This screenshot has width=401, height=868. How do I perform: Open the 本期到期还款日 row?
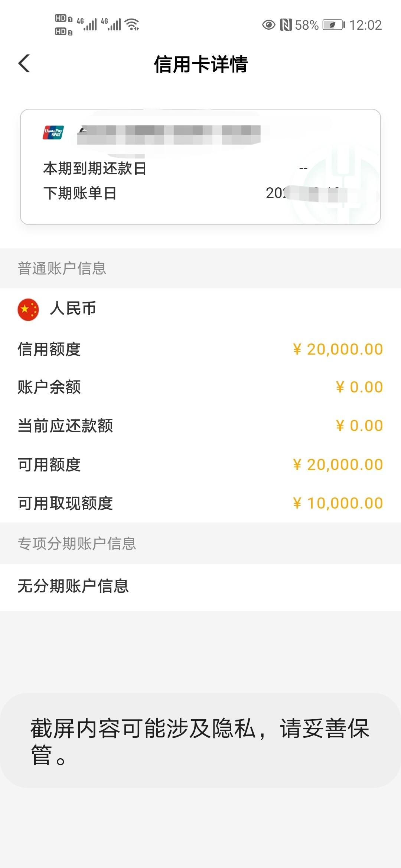(x=200, y=168)
